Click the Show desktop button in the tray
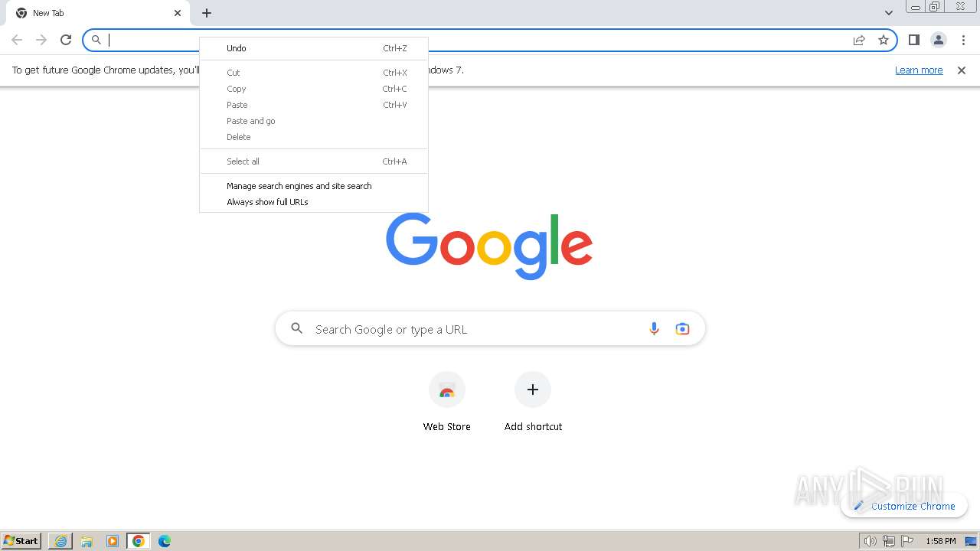Image resolution: width=980 pixels, height=551 pixels. [x=972, y=541]
